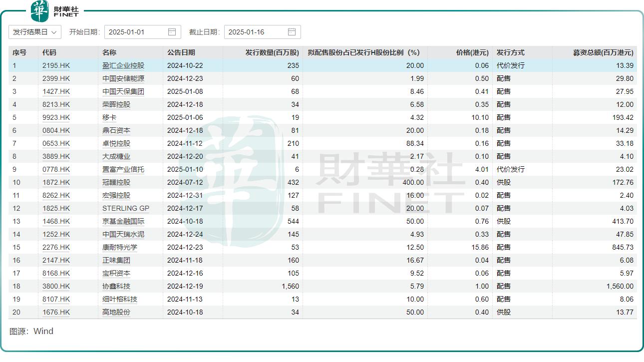The width and height of the screenshot is (644, 362).
Task: Open stock code 1872.HK
Action: pos(56,182)
